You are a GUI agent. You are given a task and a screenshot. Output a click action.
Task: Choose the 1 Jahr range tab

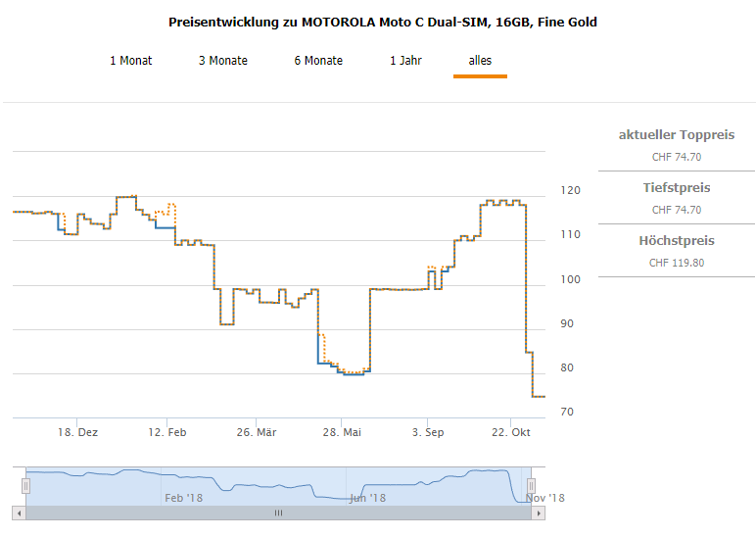pyautogui.click(x=405, y=61)
